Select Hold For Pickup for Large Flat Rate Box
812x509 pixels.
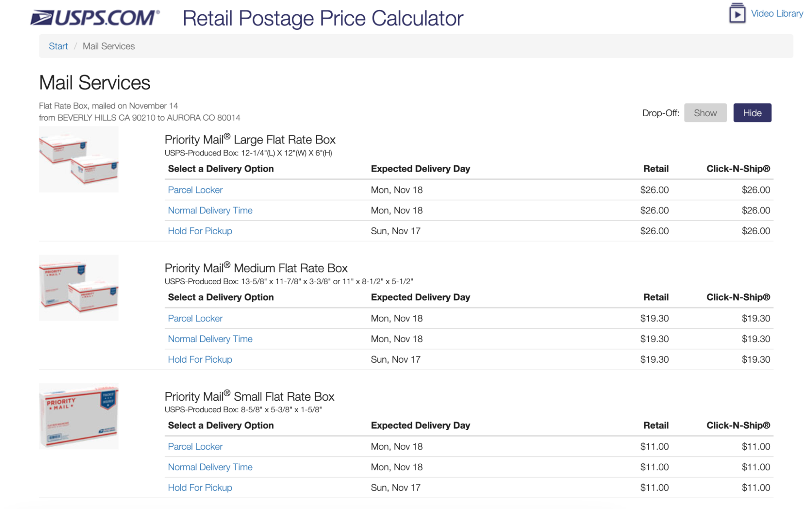coord(200,231)
